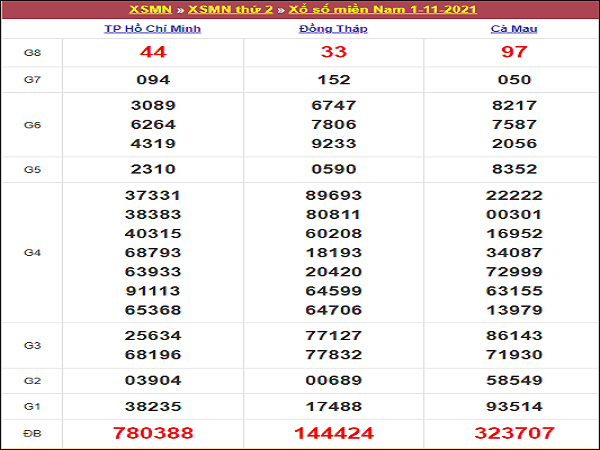
Task: Select G1 number 38235
Action: coord(153,406)
